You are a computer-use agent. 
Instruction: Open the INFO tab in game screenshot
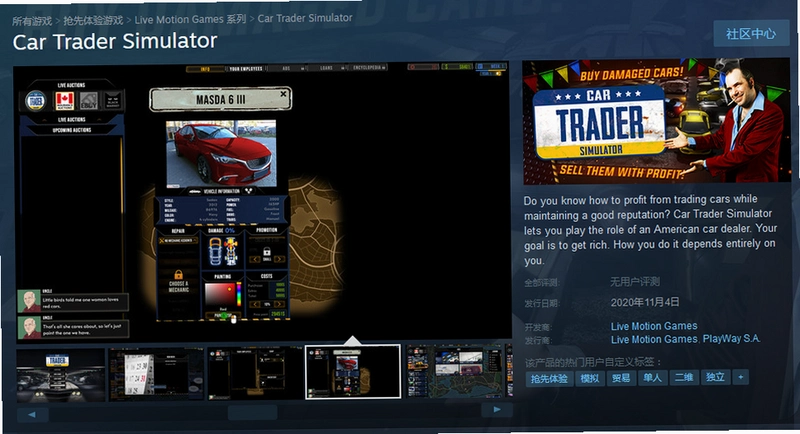coord(205,69)
